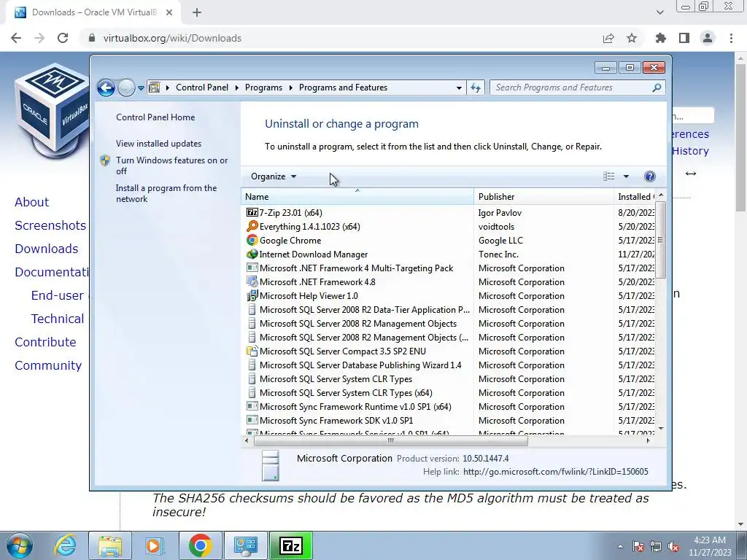Open the Programs and Features help icon
The width and height of the screenshot is (747, 560).
(649, 176)
